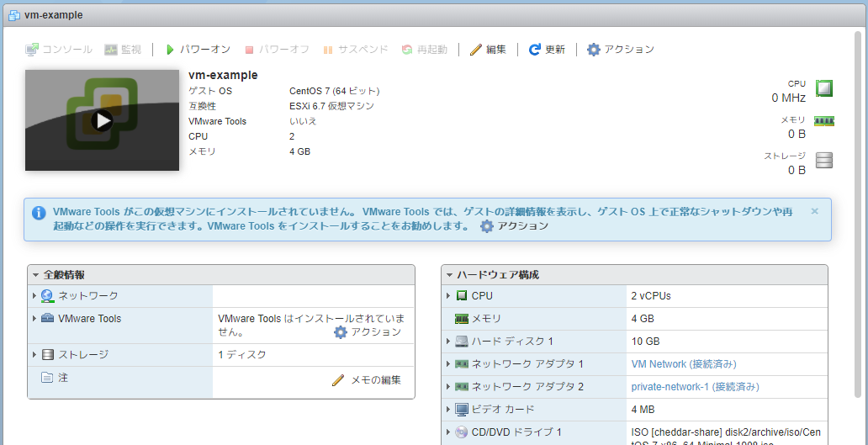
Task: Select the 1 ディスク storage value
Action: pos(242,354)
